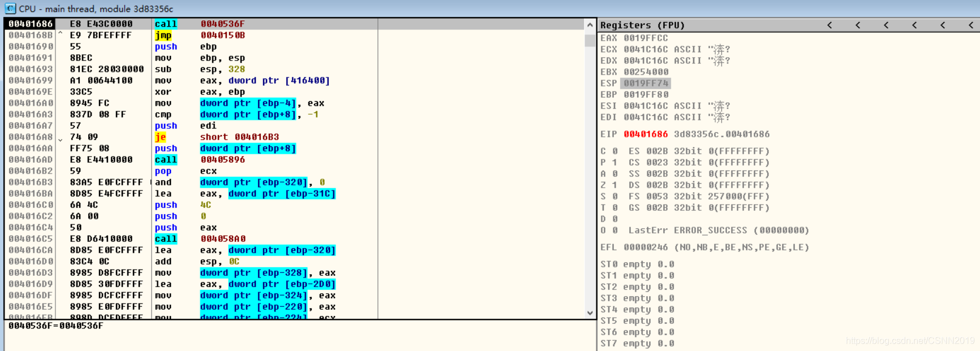This screenshot has width=980, height=351.
Task: Select address 004016C4 row
Action: tap(31, 227)
